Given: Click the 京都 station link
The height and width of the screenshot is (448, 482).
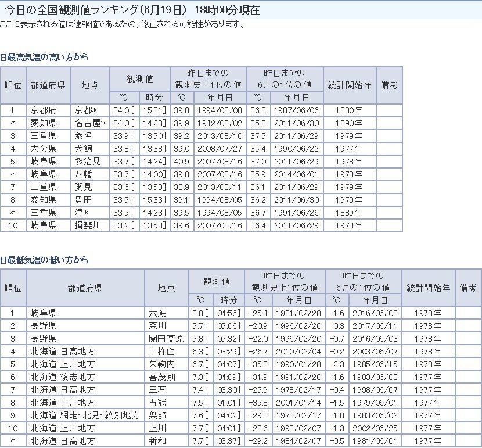Looking at the screenshot, I should tap(85, 110).
